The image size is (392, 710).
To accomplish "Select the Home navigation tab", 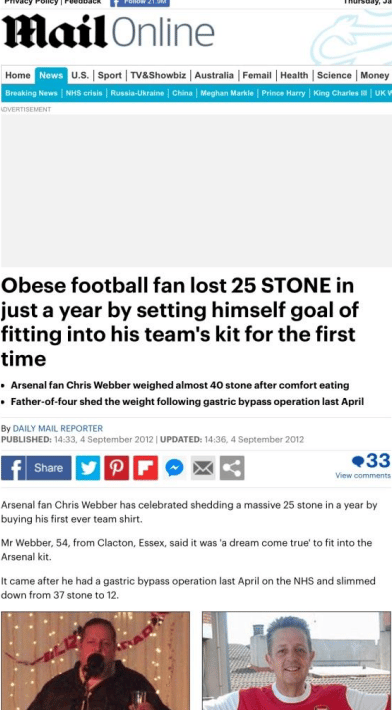I will (x=18, y=76).
